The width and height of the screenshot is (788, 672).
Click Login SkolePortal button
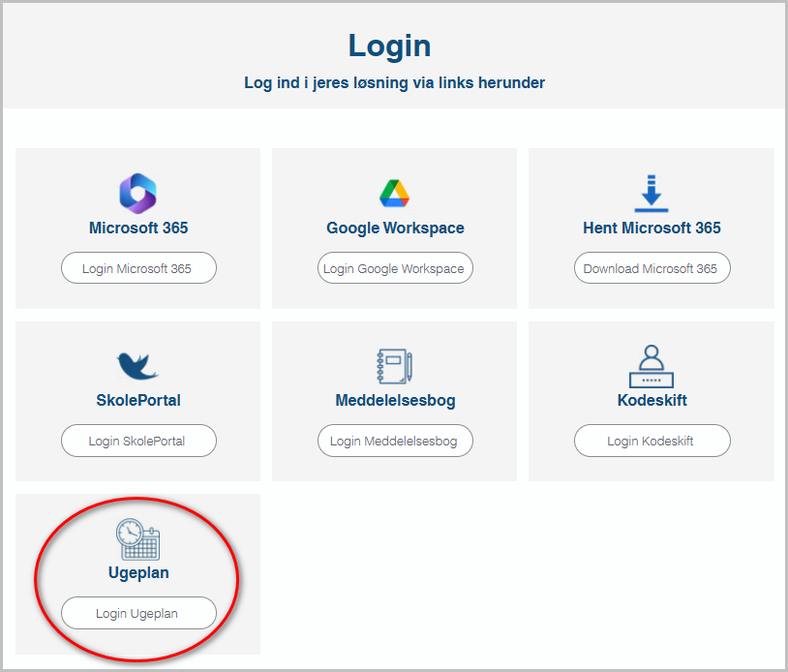tap(138, 441)
